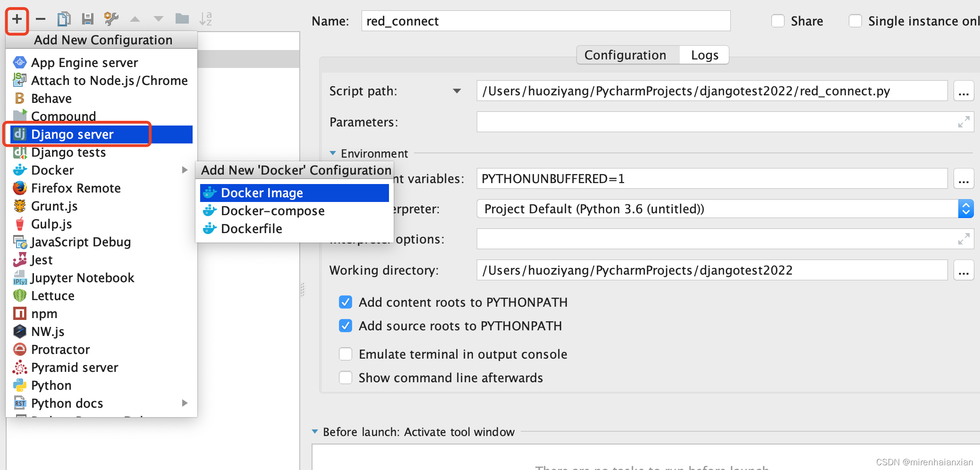Choose App Engine server configuration type
This screenshot has width=980, height=470.
[101, 63]
